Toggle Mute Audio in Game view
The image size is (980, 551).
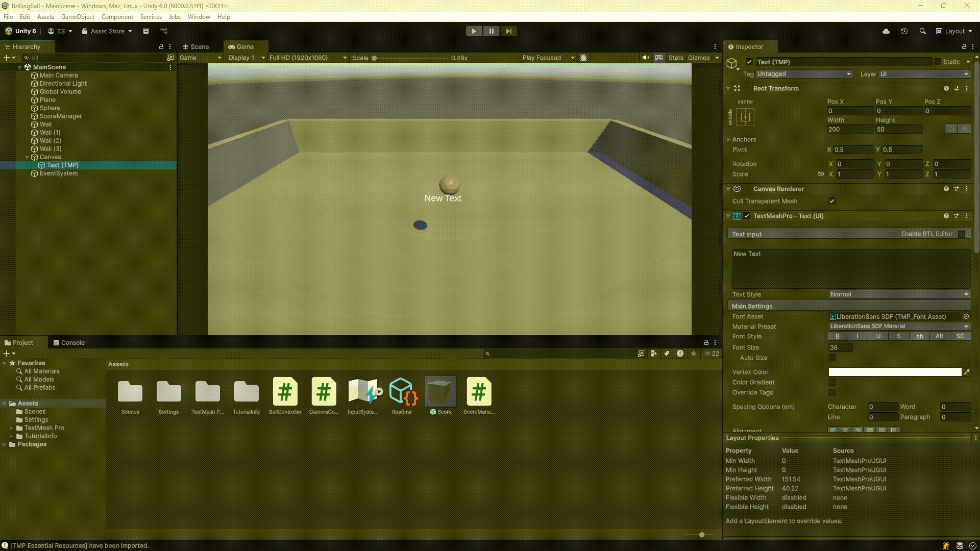point(645,58)
